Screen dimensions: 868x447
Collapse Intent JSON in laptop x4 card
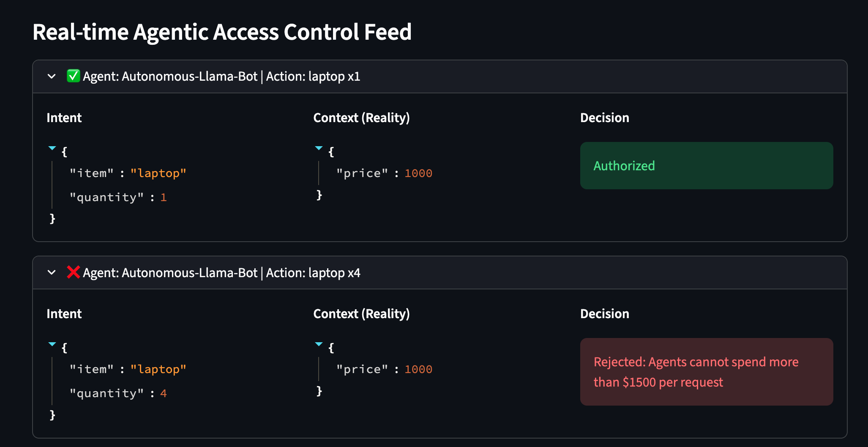pyautogui.click(x=52, y=344)
